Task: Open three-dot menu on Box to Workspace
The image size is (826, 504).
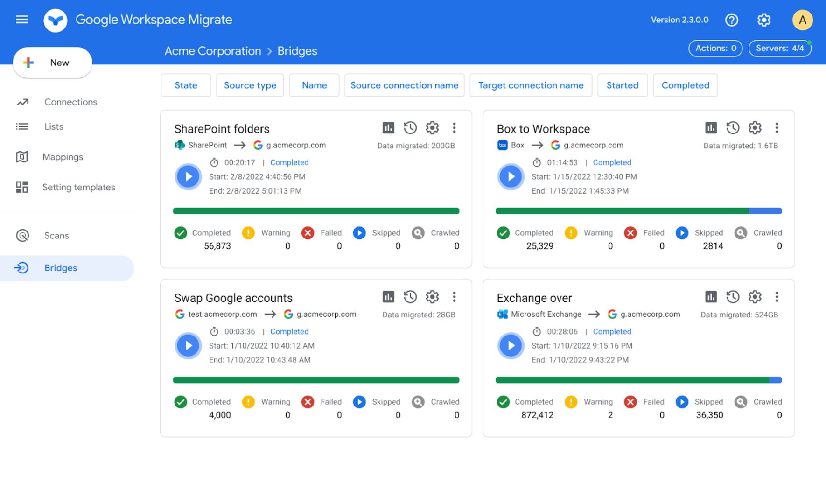Action: pyautogui.click(x=777, y=128)
